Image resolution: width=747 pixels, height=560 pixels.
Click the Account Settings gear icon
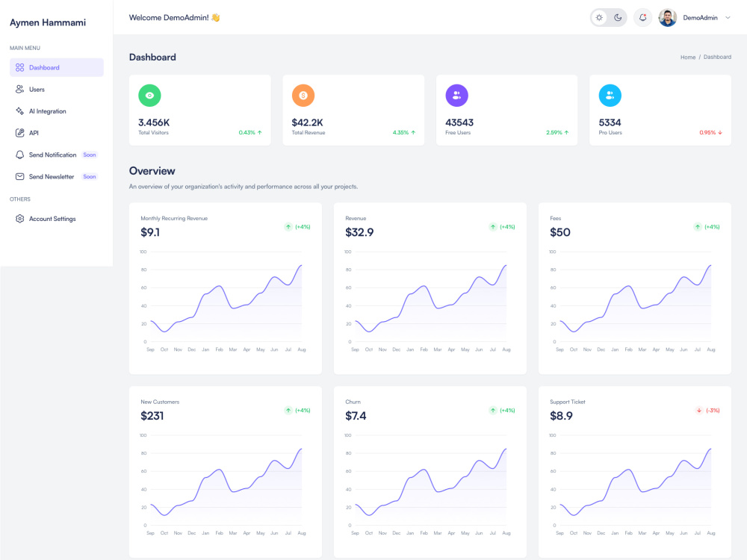pyautogui.click(x=19, y=219)
